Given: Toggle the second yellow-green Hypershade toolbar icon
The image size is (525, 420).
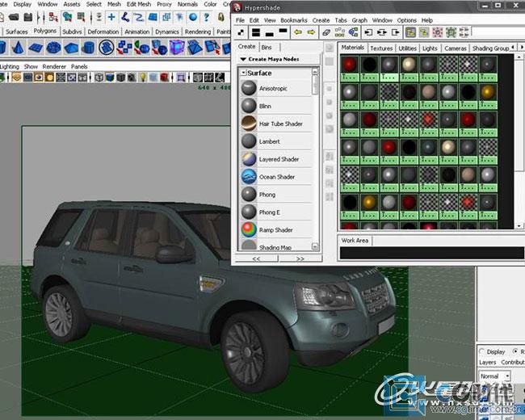Looking at the screenshot, I should coord(424,32).
